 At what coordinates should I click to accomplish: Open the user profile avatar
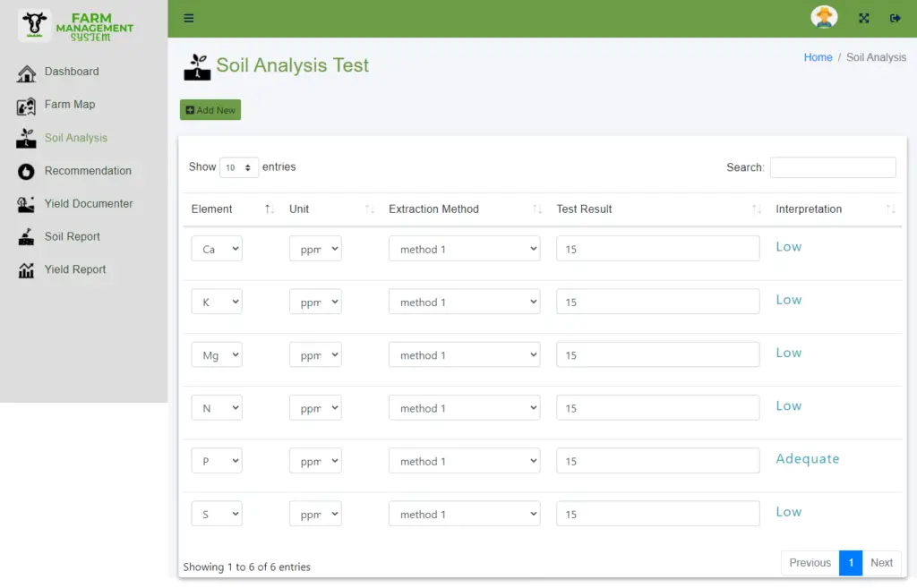(824, 16)
